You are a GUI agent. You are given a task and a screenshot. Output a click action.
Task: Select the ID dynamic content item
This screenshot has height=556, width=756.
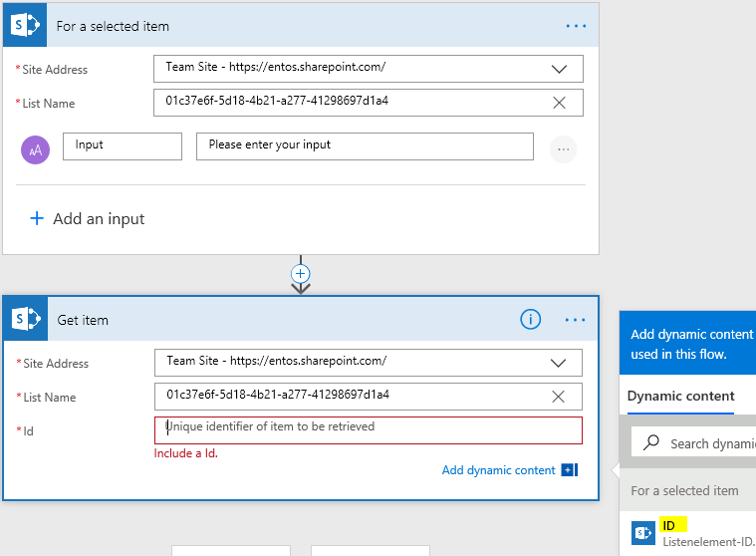(x=687, y=533)
